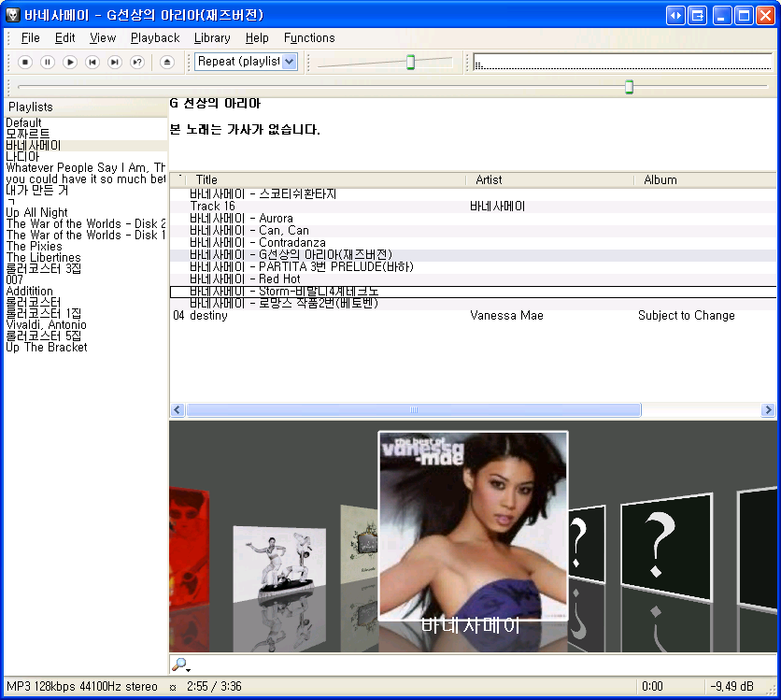The width and height of the screenshot is (781, 700).
Task: Select the 바네사메이 playlist
Action: click(x=86, y=146)
